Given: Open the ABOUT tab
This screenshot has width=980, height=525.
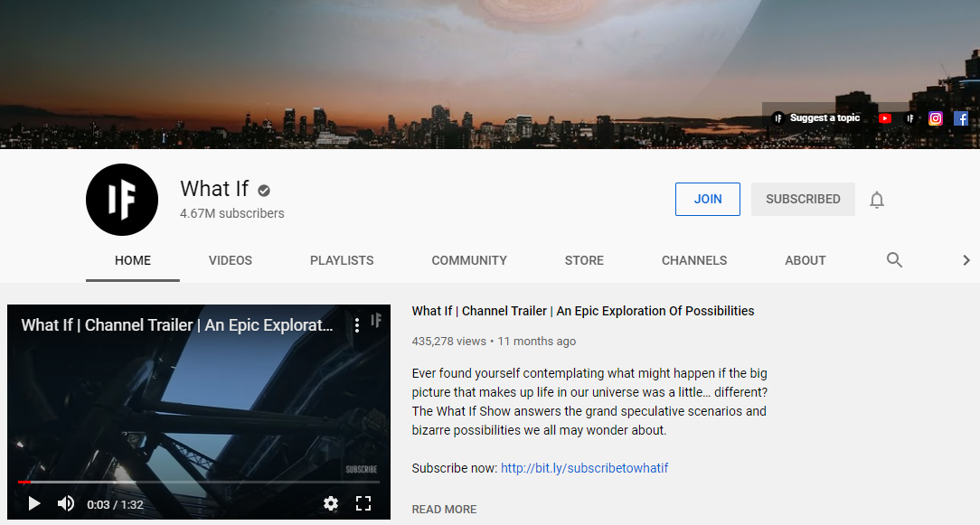Looking at the screenshot, I should (x=805, y=260).
